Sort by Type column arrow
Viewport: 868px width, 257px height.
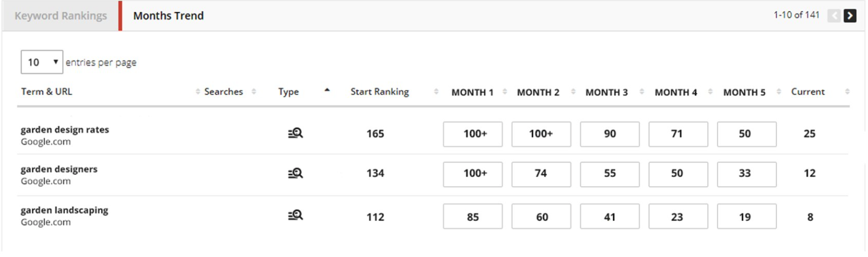(327, 91)
